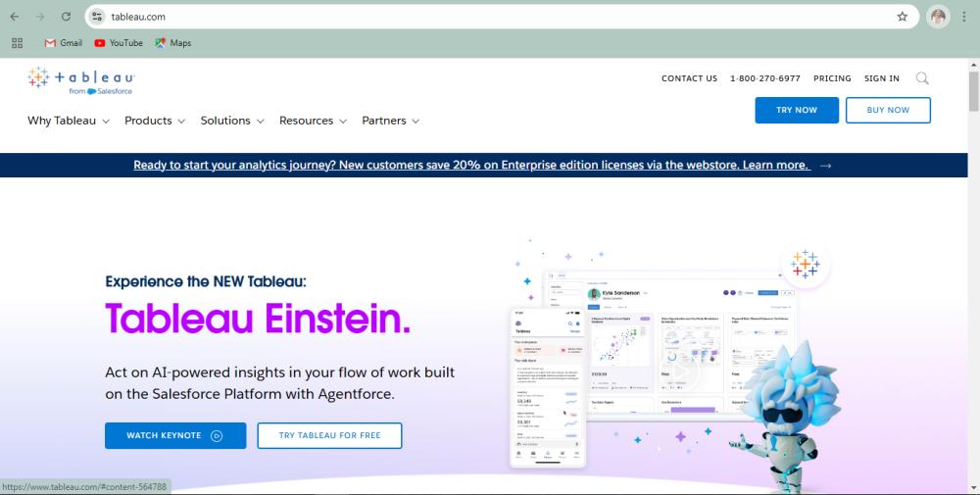Expand Resources dropdown menu
Viewport: 980px width, 495px height.
[x=313, y=121]
